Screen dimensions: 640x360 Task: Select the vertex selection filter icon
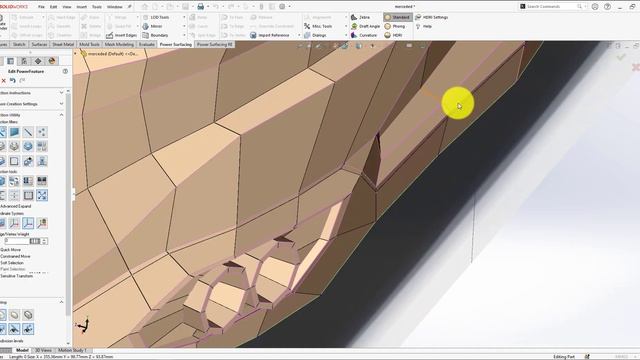[42, 132]
